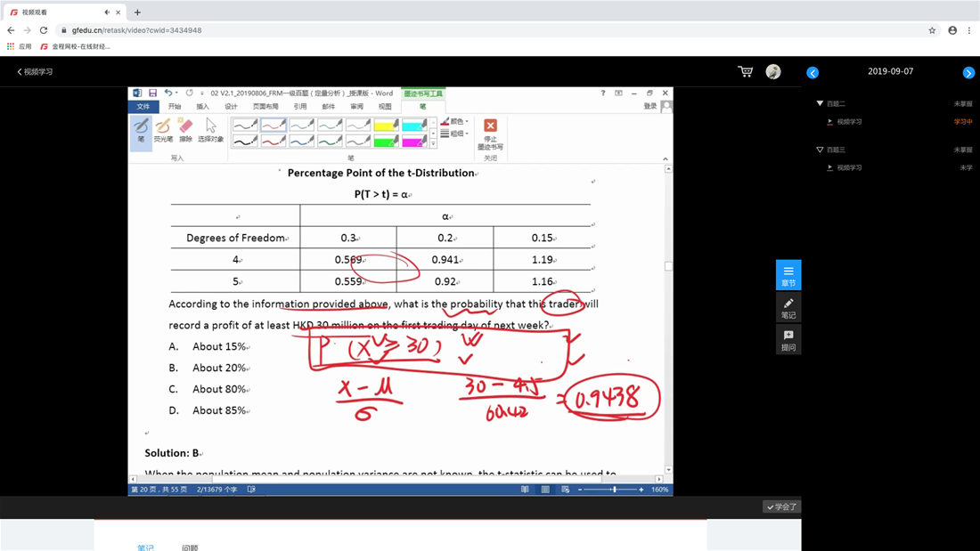This screenshot has height=551, width=980.
Task: Mark lesson as 学会了
Action: click(x=781, y=507)
